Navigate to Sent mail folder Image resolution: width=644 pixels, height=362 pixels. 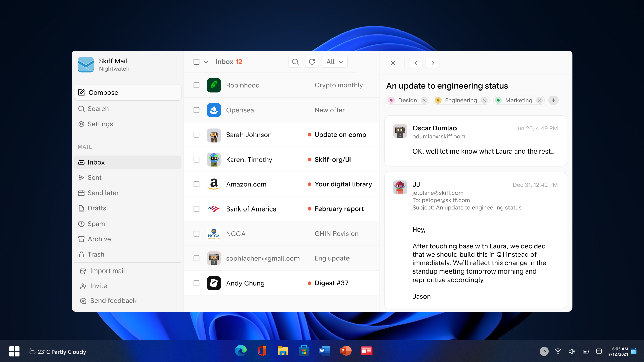click(94, 177)
